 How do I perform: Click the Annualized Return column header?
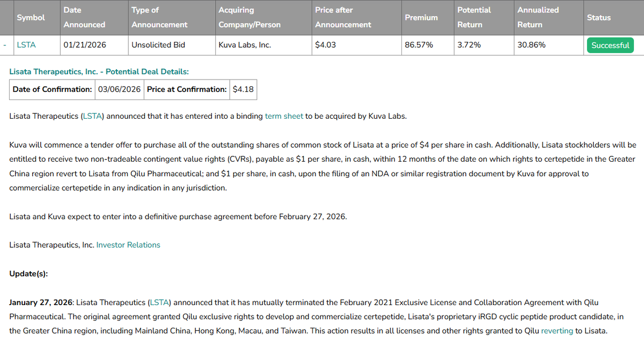point(548,18)
